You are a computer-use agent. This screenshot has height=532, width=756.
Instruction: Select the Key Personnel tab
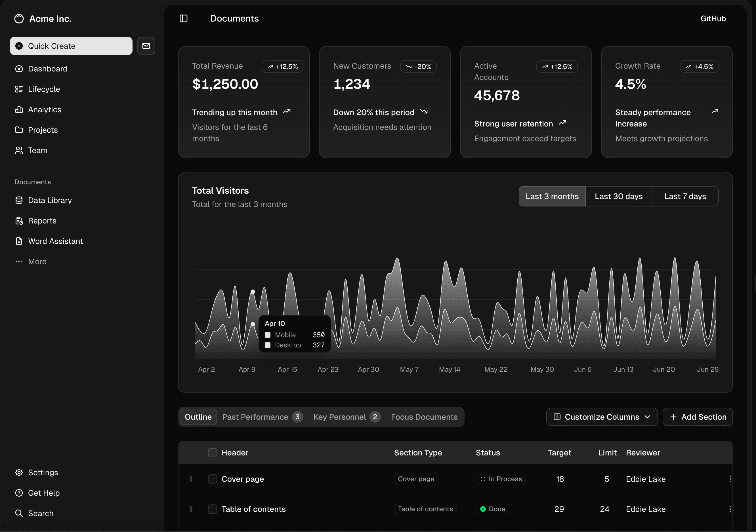coord(340,417)
